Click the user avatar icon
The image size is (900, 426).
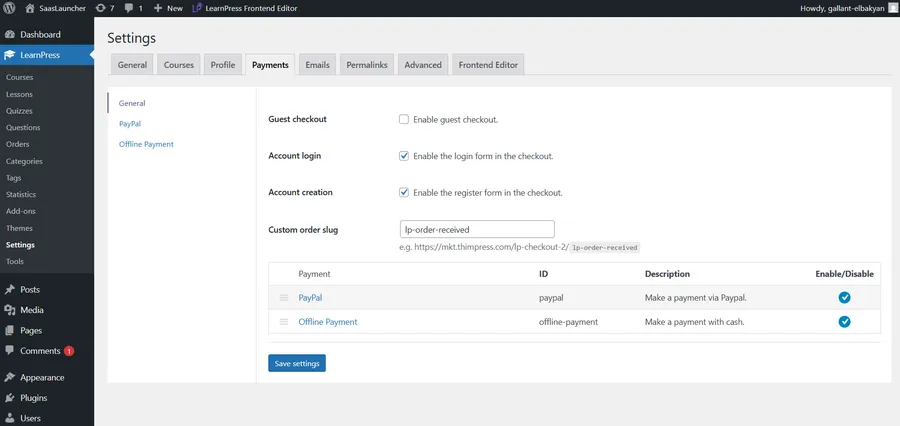pos(893,8)
